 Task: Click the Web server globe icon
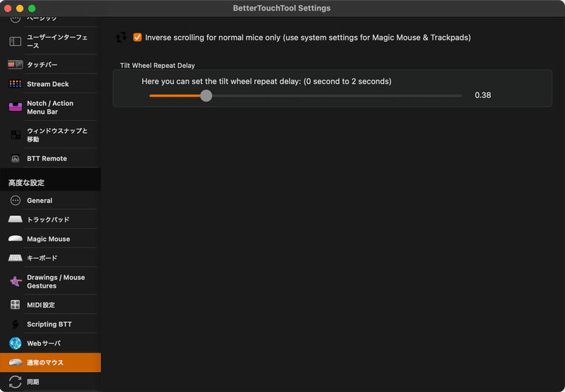(15, 343)
